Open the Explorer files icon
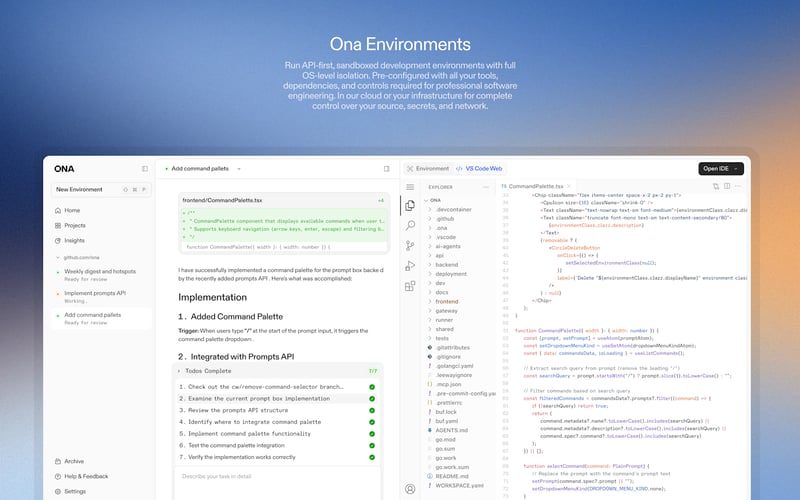800x500 pixels. pyautogui.click(x=410, y=205)
